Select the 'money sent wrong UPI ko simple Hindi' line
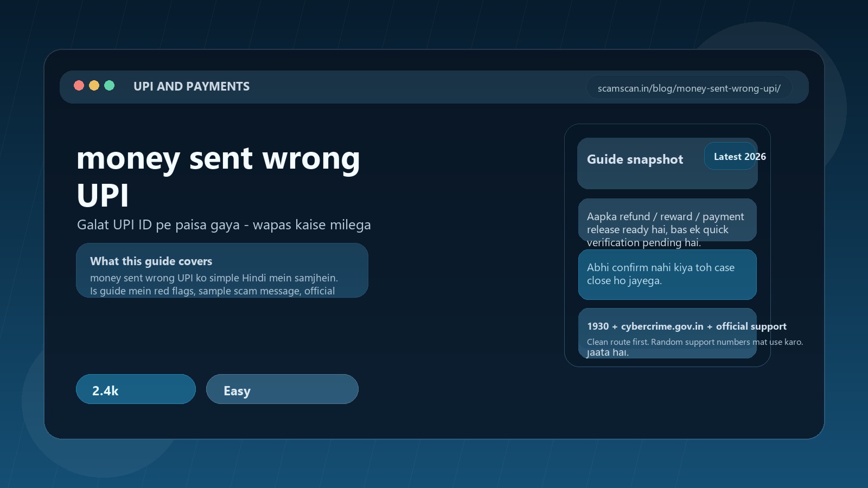 (x=214, y=278)
